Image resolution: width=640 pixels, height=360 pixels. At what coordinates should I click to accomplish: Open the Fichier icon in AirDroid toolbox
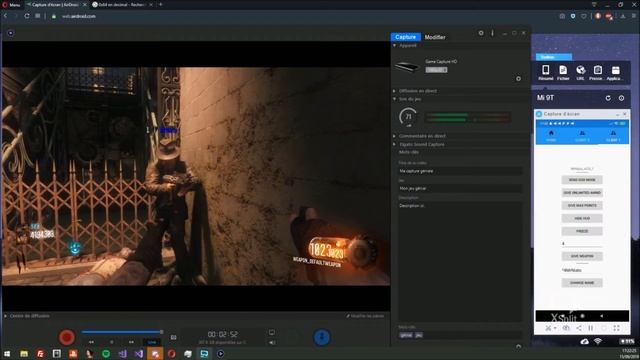(x=563, y=73)
